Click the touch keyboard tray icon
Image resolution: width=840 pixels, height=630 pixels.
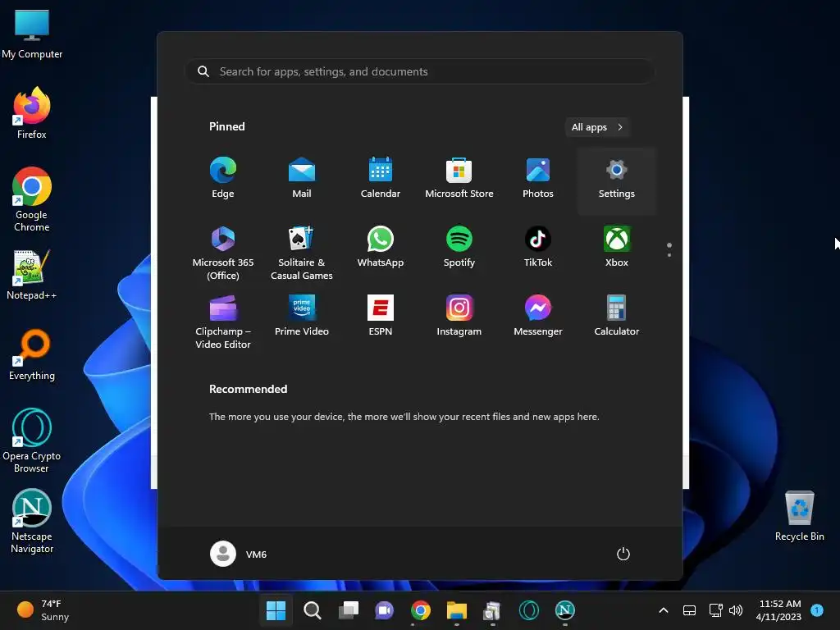coord(689,610)
